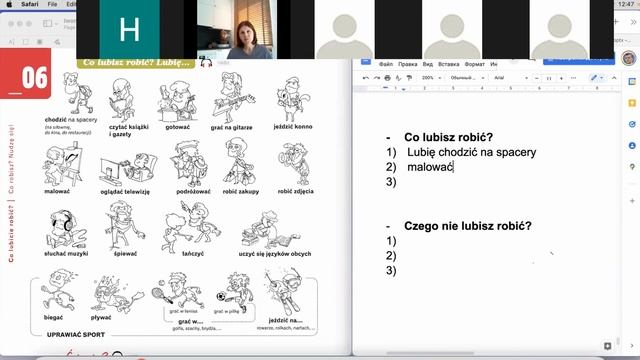Screen dimensions: 640x360
Task: Show the tab overview double-chevron icon
Action: click(x=633, y=22)
